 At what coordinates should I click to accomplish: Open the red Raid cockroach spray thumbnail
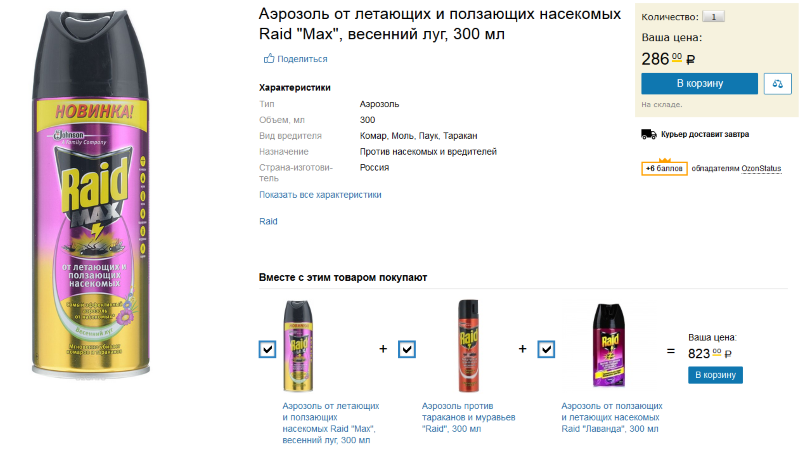[468, 346]
